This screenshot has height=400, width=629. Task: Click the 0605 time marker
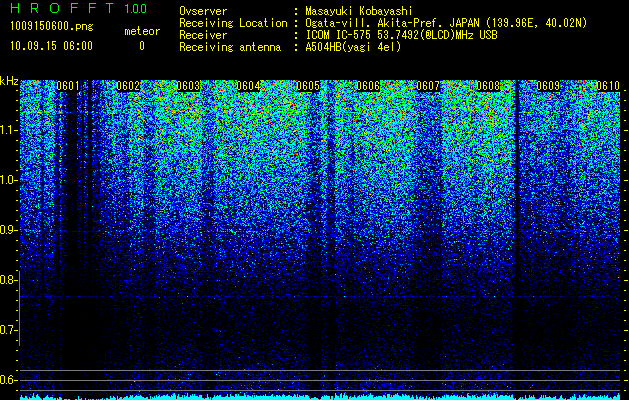click(308, 86)
